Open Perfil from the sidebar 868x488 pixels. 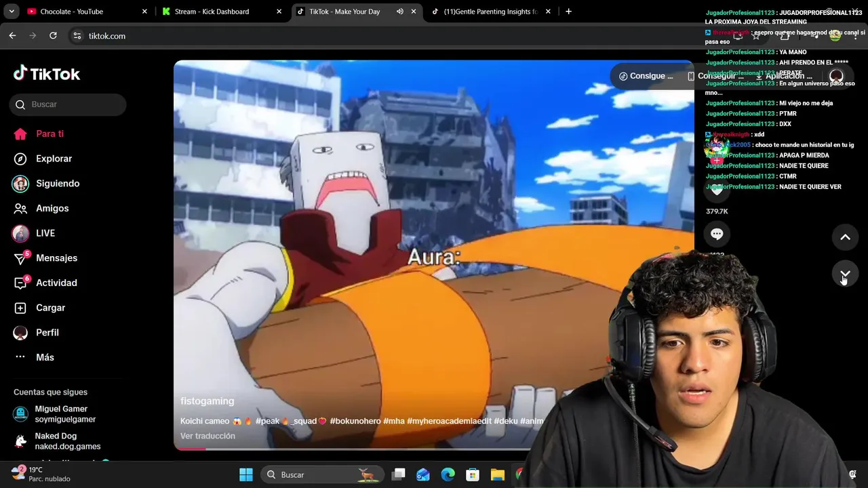pyautogui.click(x=36, y=333)
